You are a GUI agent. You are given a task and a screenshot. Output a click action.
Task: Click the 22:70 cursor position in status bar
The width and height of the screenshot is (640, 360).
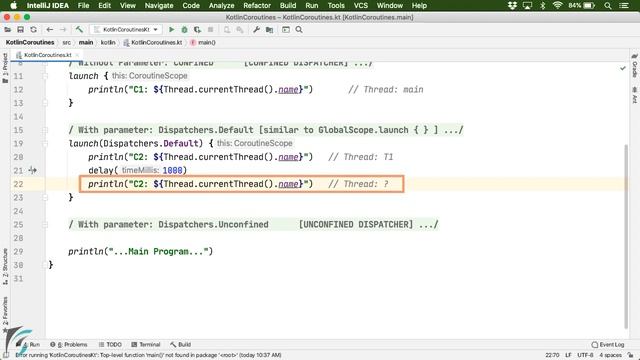click(x=552, y=355)
